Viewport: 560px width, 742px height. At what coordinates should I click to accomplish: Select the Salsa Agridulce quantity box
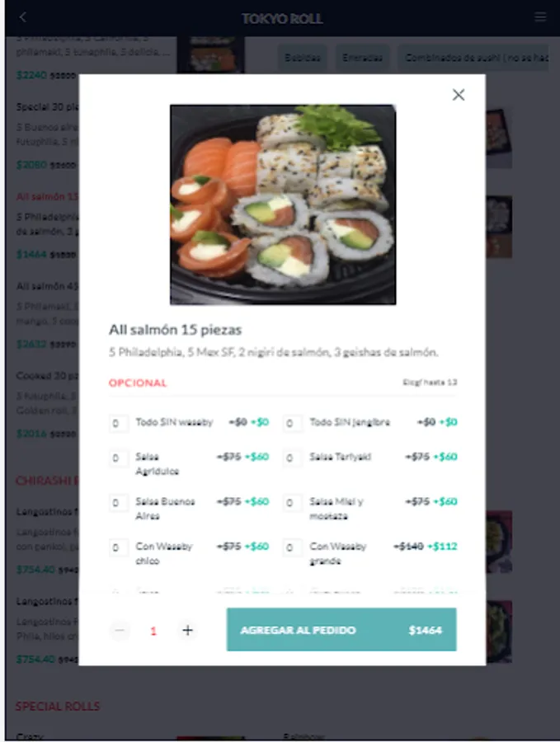click(116, 458)
